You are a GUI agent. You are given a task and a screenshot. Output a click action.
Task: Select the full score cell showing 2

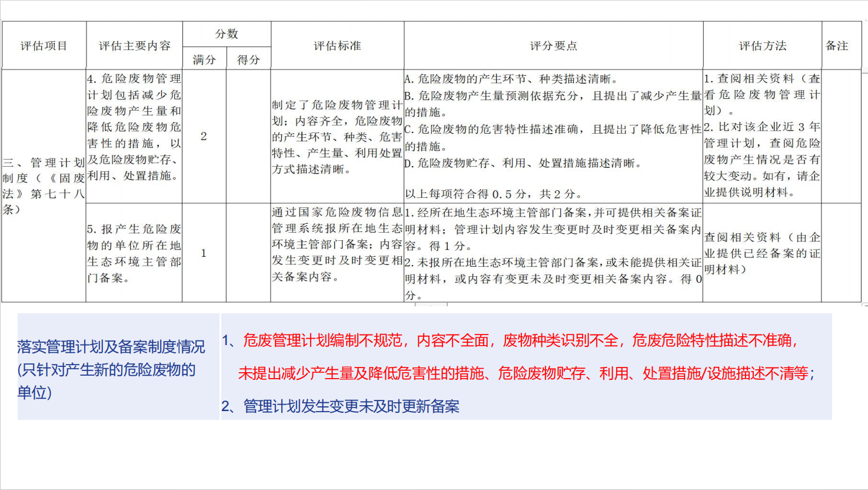[204, 137]
